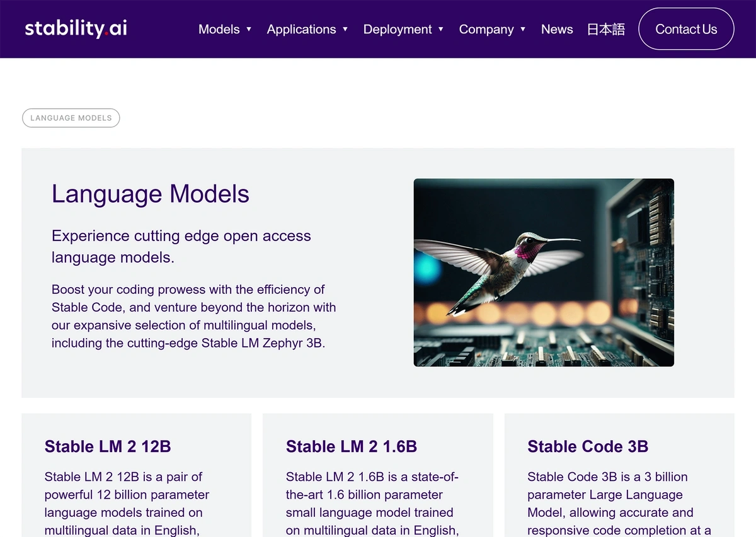The image size is (756, 537).
Task: Click the hummingbird circuit board image
Action: click(x=544, y=272)
